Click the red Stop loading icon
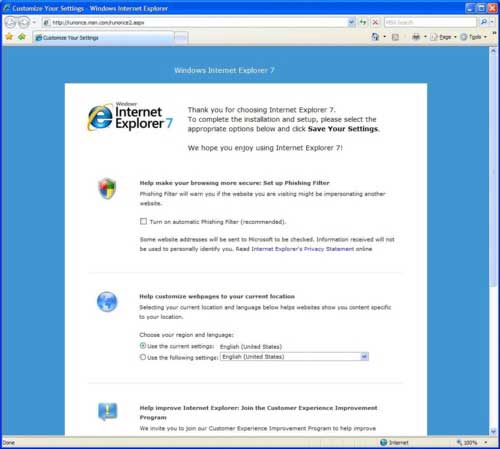This screenshot has height=449, width=500. [x=375, y=22]
